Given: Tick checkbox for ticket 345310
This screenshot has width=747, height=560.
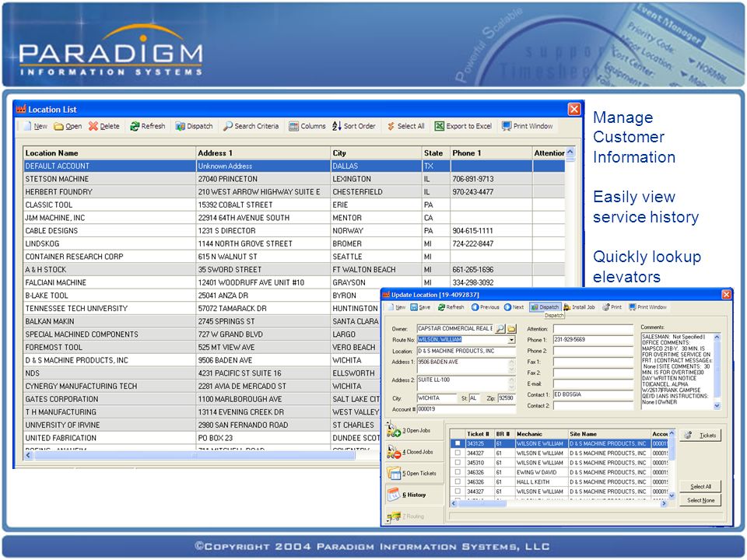Looking at the screenshot, I should click(458, 462).
